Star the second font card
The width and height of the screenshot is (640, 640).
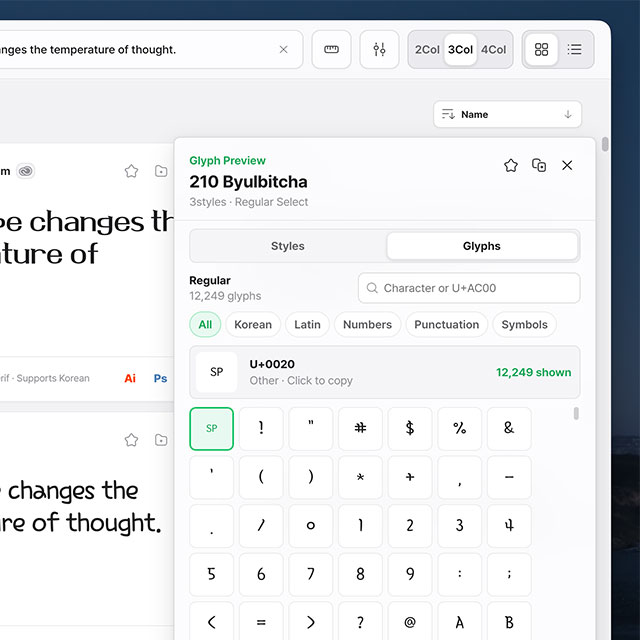pyautogui.click(x=131, y=440)
